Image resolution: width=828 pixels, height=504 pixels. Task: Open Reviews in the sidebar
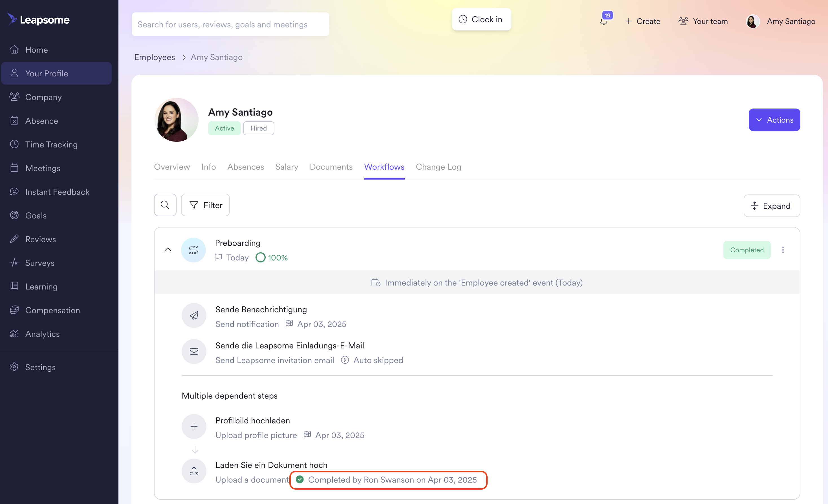pyautogui.click(x=56, y=239)
